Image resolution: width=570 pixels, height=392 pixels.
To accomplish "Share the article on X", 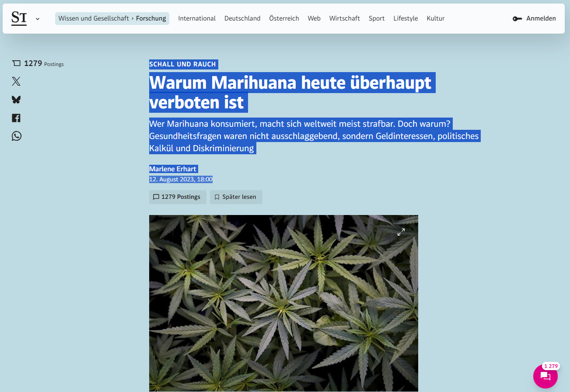I will point(16,81).
